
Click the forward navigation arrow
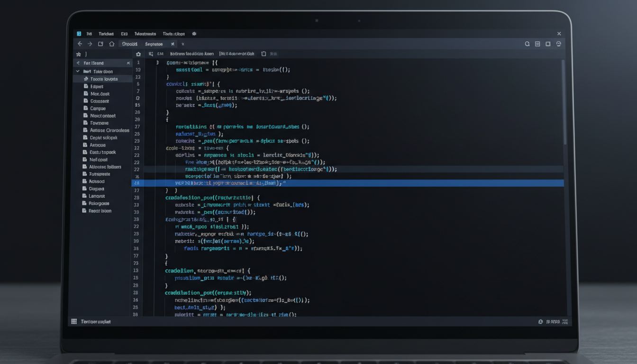point(90,44)
